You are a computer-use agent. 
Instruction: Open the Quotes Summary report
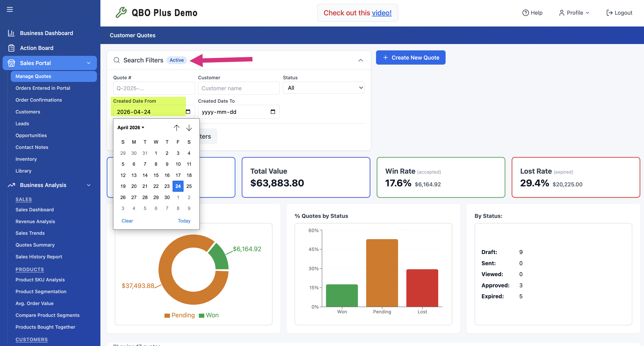pos(35,245)
